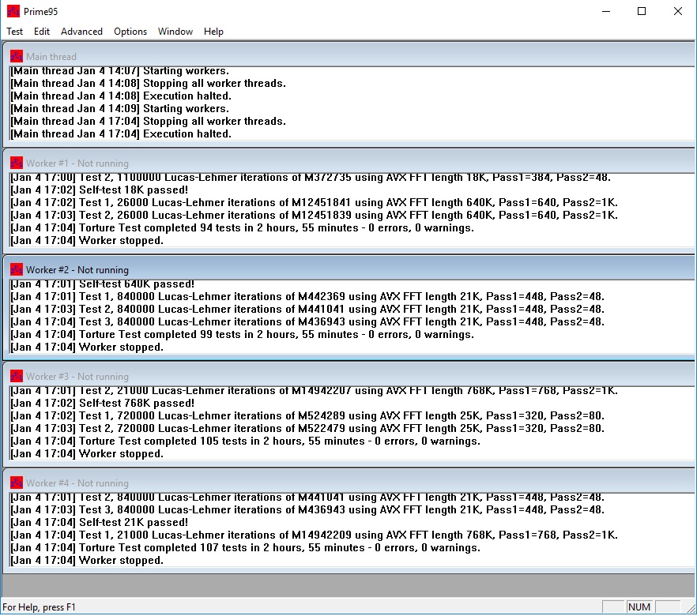Image resolution: width=697 pixels, height=616 pixels.
Task: Open the Help menu
Action: pyautogui.click(x=213, y=32)
